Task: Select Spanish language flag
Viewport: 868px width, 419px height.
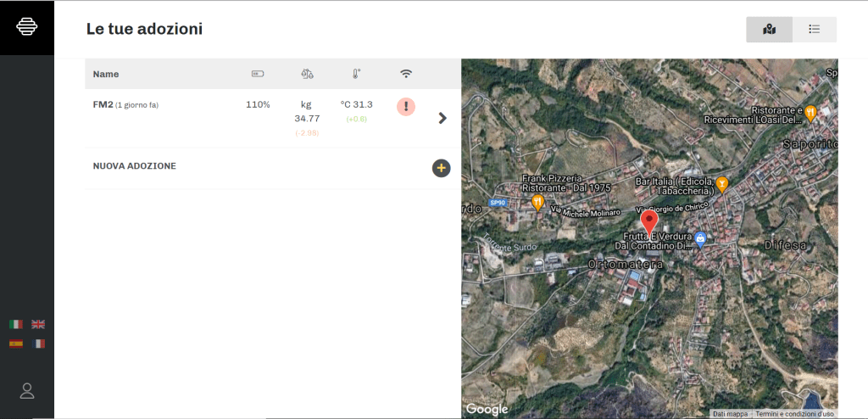Action: 16,344
